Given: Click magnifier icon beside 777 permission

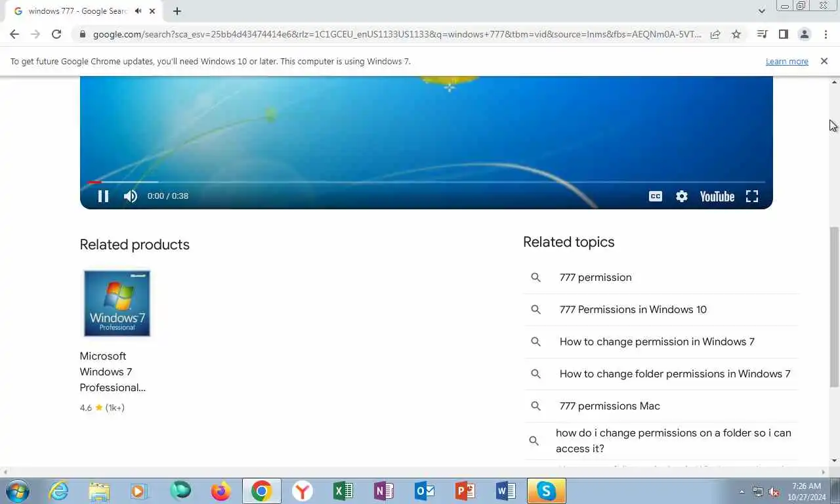Looking at the screenshot, I should (x=535, y=278).
